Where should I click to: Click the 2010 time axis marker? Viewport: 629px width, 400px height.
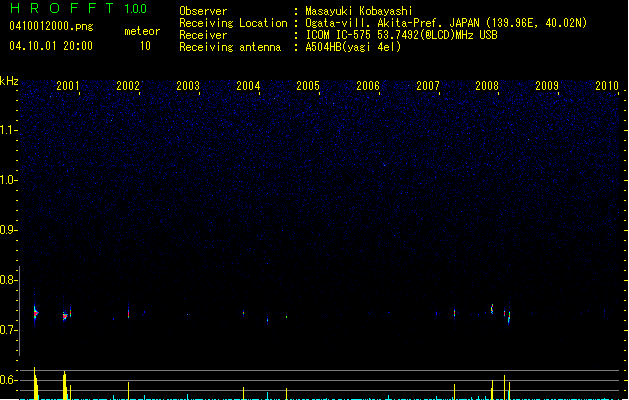click(x=607, y=85)
